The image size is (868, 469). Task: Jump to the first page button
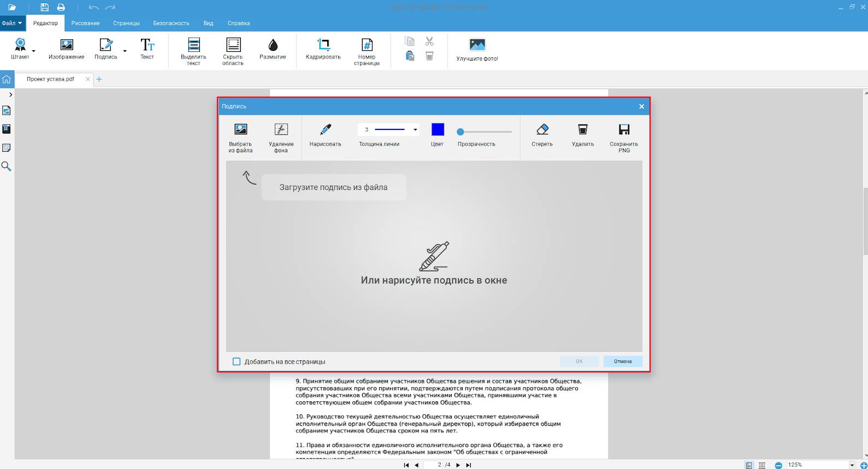(x=406, y=465)
